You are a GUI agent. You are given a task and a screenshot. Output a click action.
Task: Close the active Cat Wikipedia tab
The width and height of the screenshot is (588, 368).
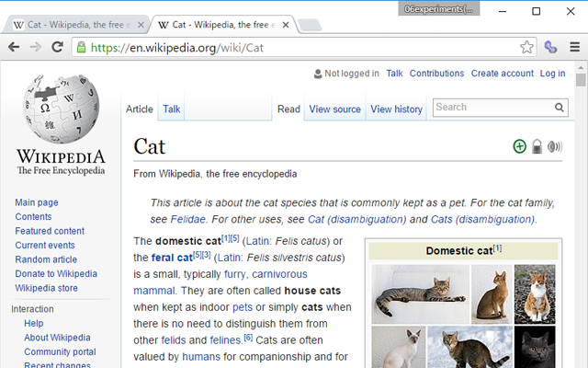[x=286, y=25]
